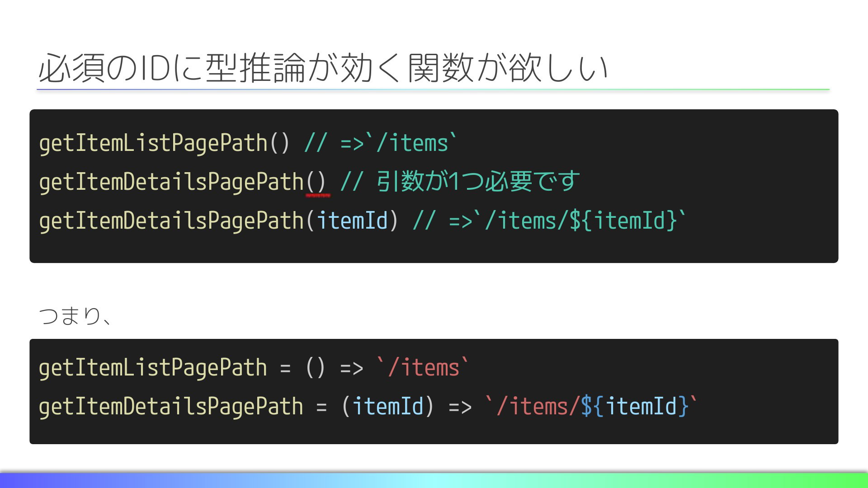This screenshot has width=868, height=488.
Task: Click the arrow => in getItemListPagePath definition
Action: (352, 368)
